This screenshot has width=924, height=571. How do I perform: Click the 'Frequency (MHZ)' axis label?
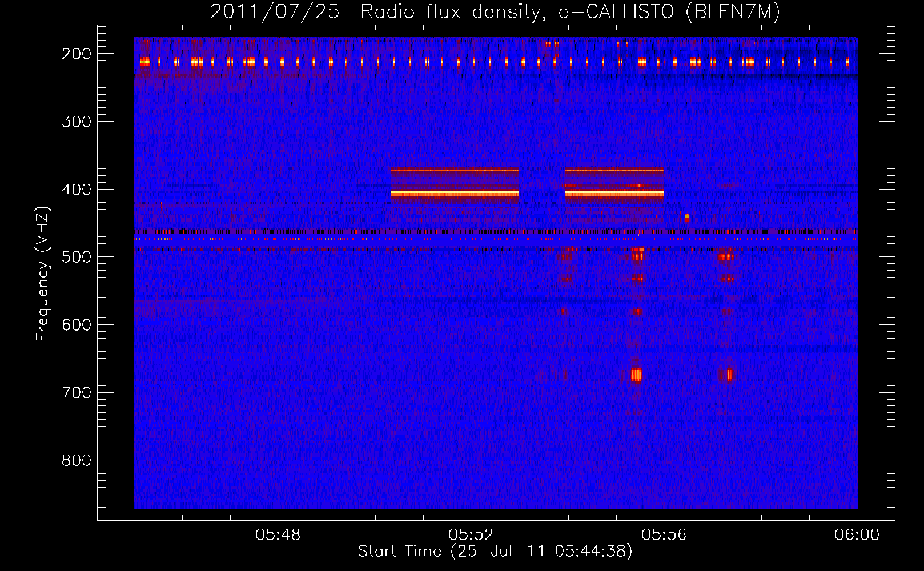[43, 274]
